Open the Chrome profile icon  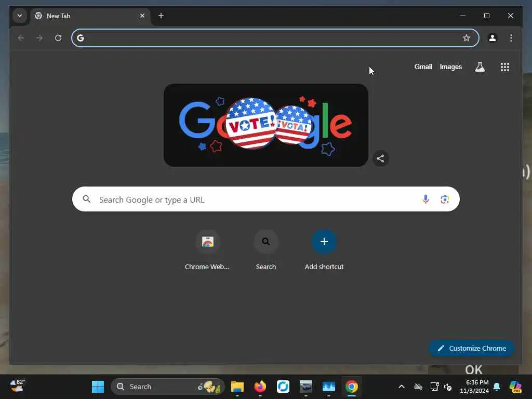tap(493, 38)
